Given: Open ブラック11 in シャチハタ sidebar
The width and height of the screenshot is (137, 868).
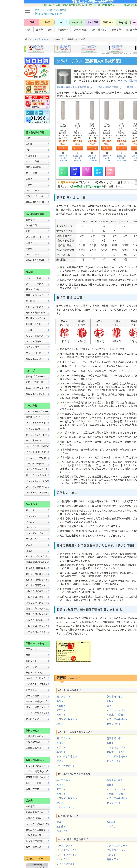Looking at the screenshot, I should [x=37, y=528].
